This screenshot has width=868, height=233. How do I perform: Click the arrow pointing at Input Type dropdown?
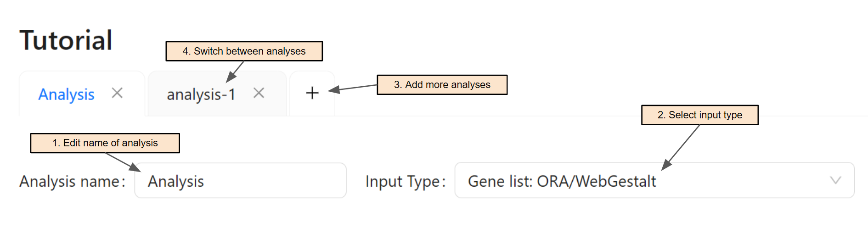[x=682, y=146]
